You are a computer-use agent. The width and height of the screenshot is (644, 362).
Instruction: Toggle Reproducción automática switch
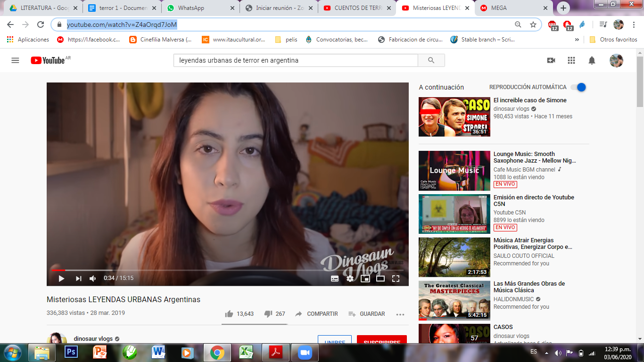[578, 87]
